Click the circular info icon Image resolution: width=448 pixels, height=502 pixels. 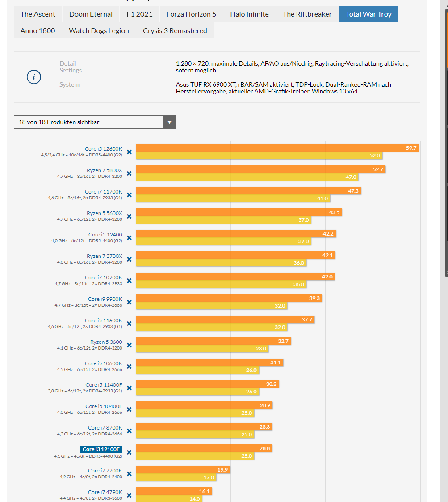[34, 77]
